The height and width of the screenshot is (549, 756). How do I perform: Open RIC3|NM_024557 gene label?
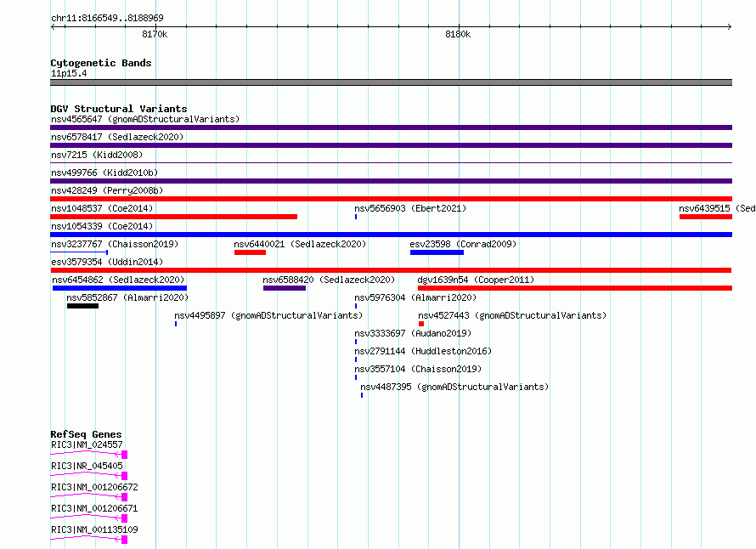tap(87, 444)
